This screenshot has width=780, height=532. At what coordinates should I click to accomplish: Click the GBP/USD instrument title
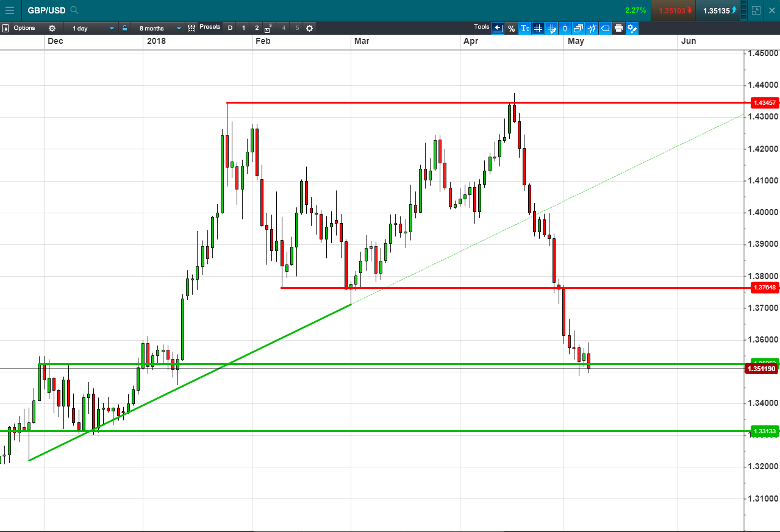click(46, 10)
